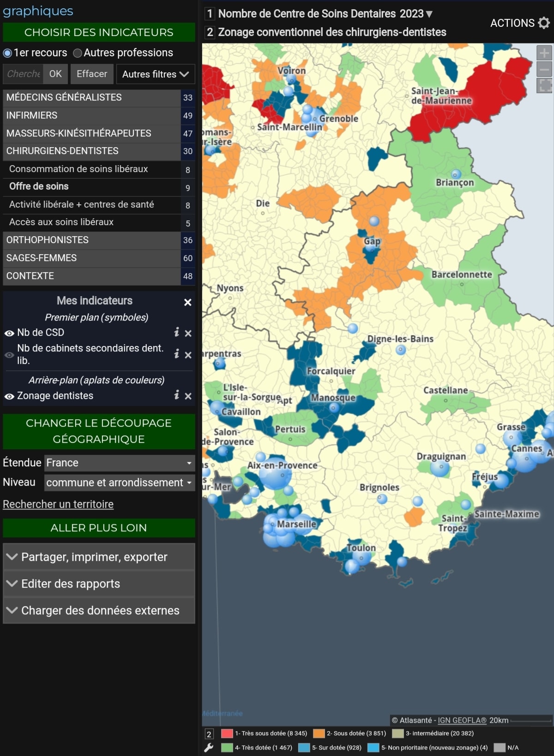Click the red Très sous dotée swatch
The image size is (554, 756).
click(227, 733)
